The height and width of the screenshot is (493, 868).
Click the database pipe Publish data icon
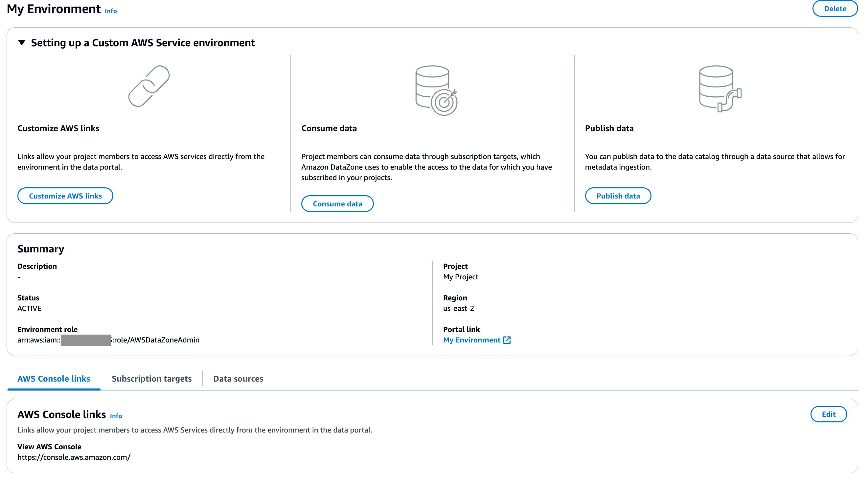coord(720,89)
